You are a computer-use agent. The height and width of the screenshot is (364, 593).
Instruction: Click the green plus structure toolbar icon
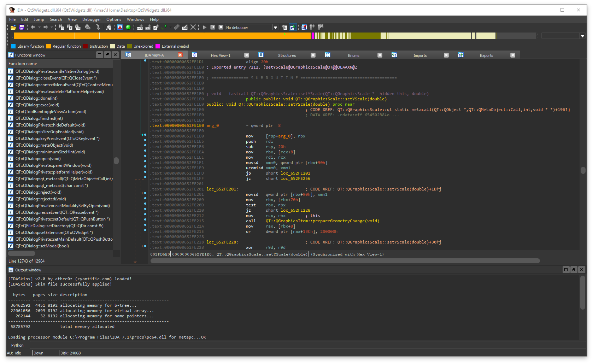click(164, 27)
